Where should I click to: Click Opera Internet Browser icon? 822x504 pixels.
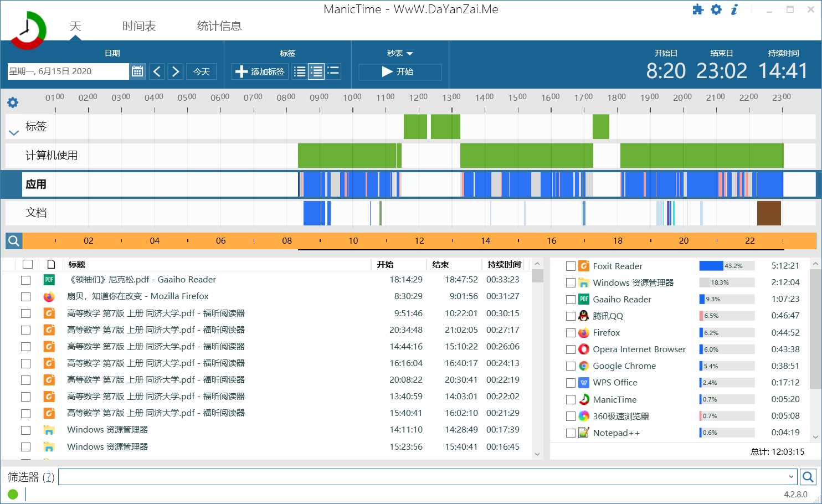(x=584, y=349)
